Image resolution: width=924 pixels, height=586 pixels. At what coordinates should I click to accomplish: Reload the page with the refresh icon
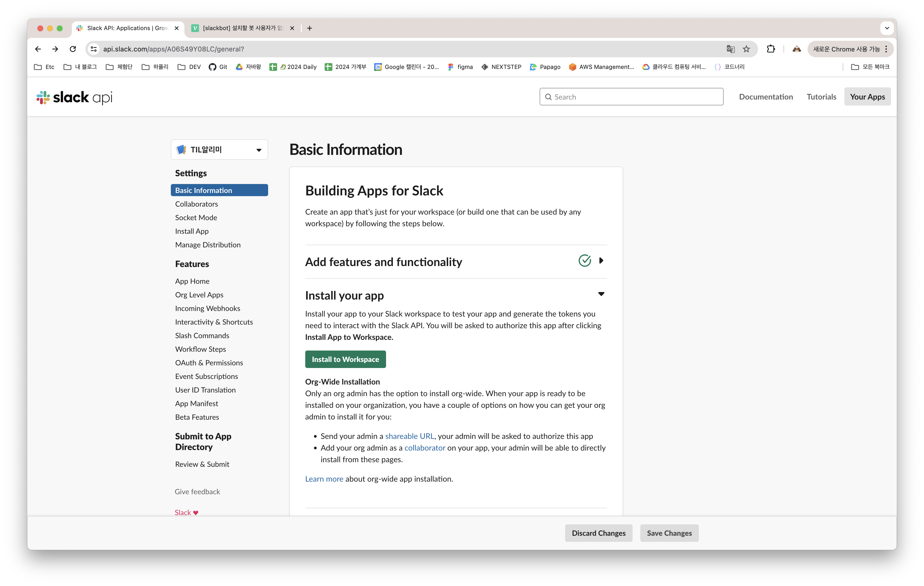pos(73,49)
